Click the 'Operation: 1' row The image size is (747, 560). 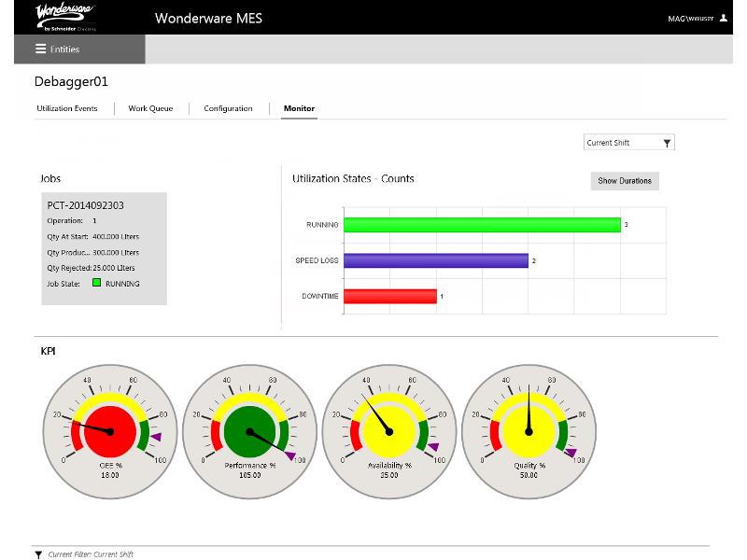(x=72, y=221)
